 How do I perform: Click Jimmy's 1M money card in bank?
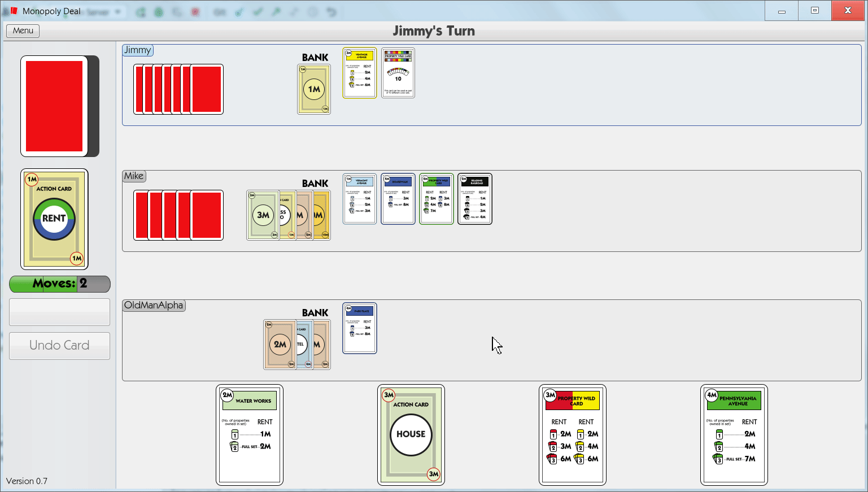click(314, 89)
